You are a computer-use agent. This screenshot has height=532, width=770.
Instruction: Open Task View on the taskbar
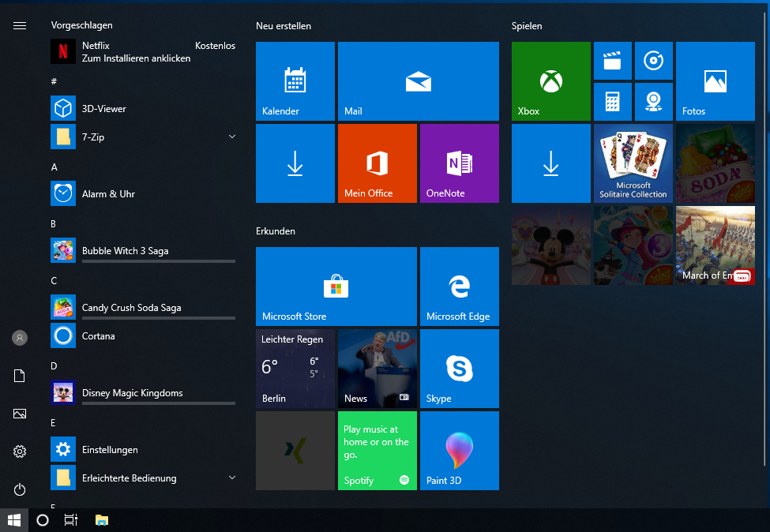[71, 520]
